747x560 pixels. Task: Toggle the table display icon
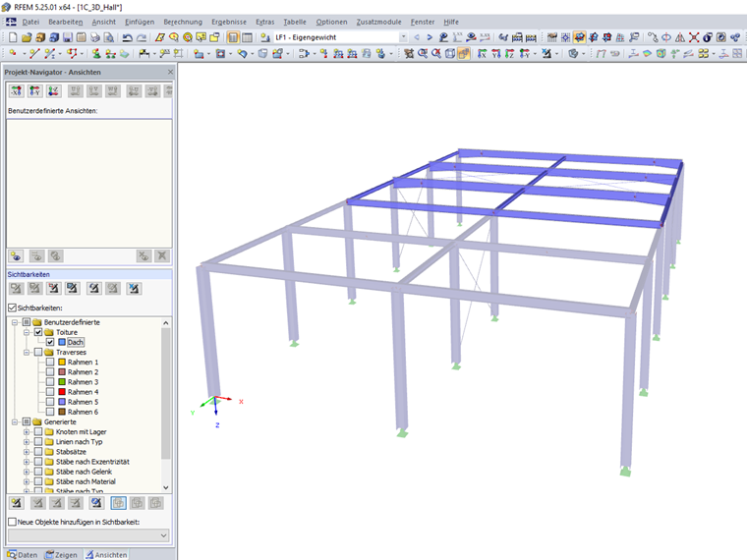click(x=248, y=37)
